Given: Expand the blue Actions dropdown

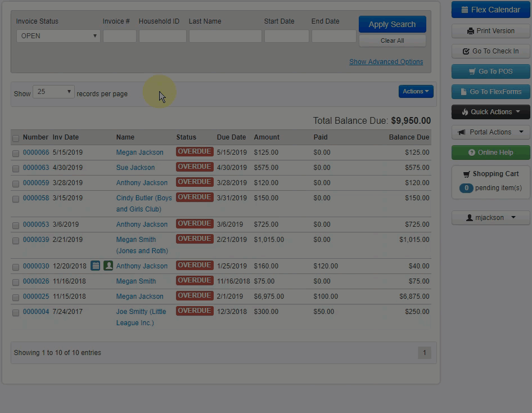Looking at the screenshot, I should point(416,91).
